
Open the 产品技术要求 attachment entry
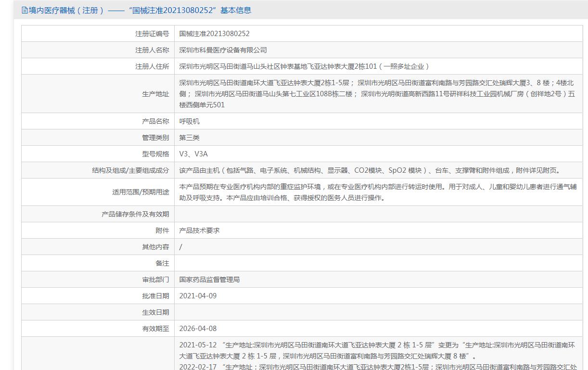[x=199, y=230]
